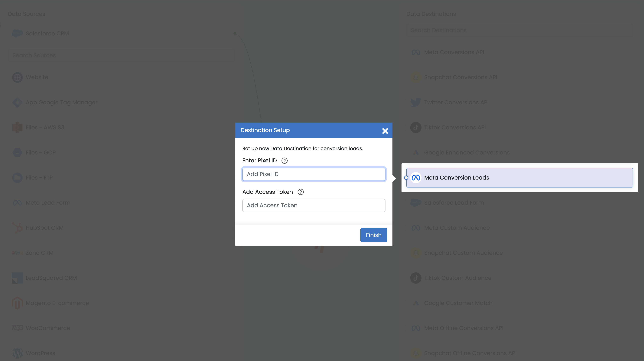Select Meta Custom Audience destination

[x=519, y=228]
